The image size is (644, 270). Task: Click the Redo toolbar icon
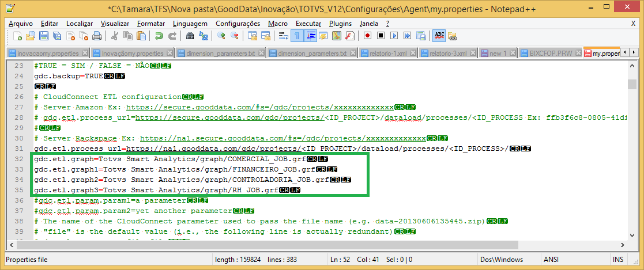coord(172,36)
